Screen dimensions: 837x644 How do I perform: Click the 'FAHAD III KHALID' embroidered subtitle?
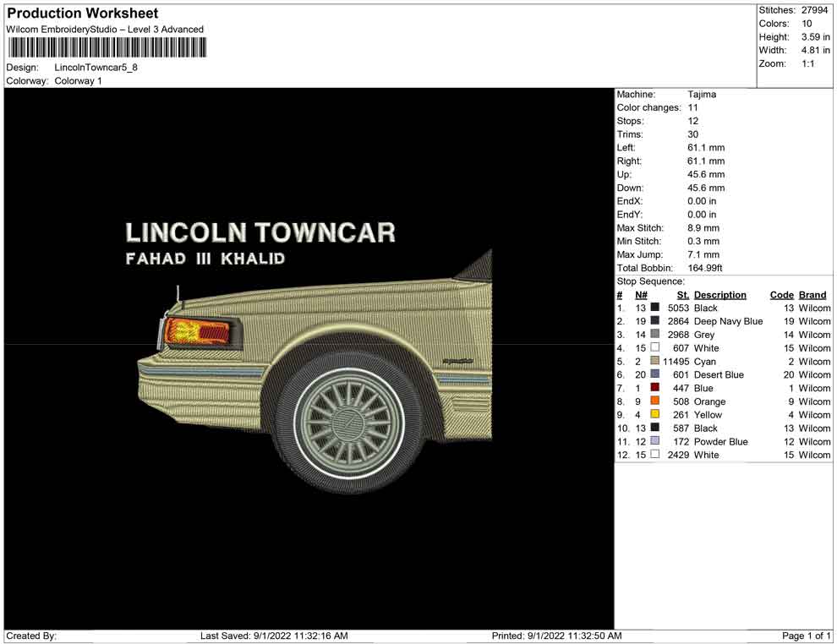point(205,259)
